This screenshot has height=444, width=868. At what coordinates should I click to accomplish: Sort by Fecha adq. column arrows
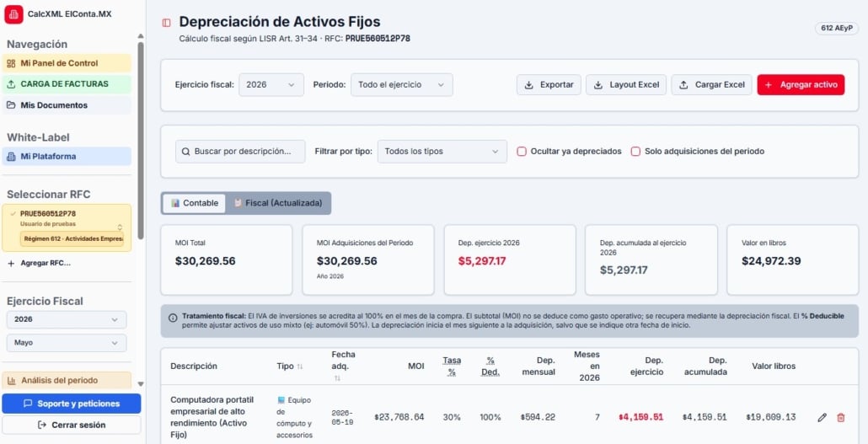pyautogui.click(x=337, y=378)
